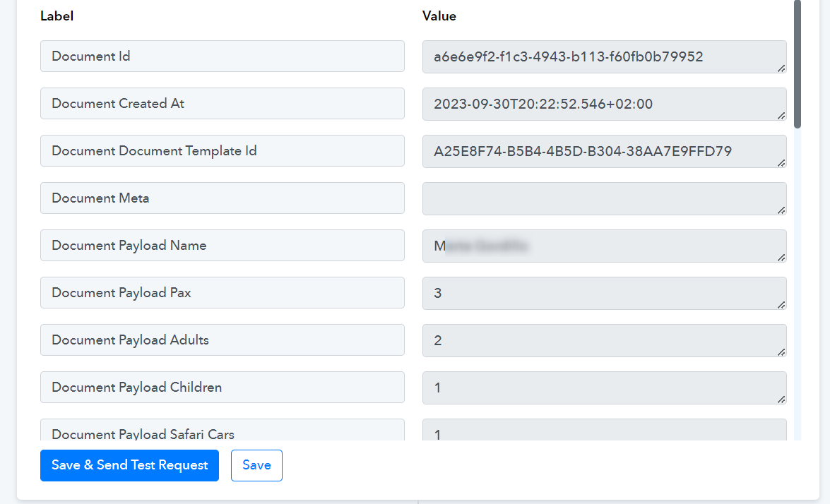Click the Document Meta label field

[x=223, y=198]
